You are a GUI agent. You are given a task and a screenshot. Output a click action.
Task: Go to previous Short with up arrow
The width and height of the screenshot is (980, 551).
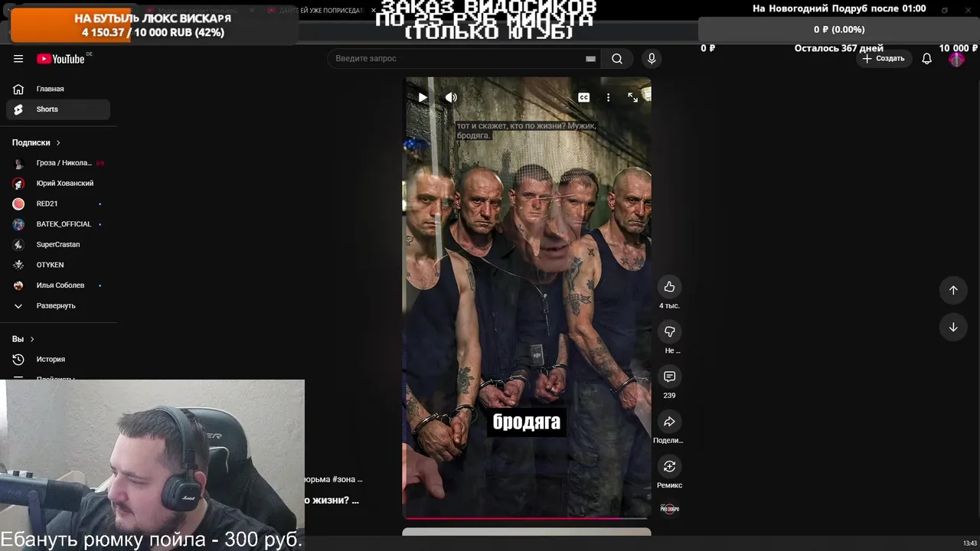tap(953, 290)
